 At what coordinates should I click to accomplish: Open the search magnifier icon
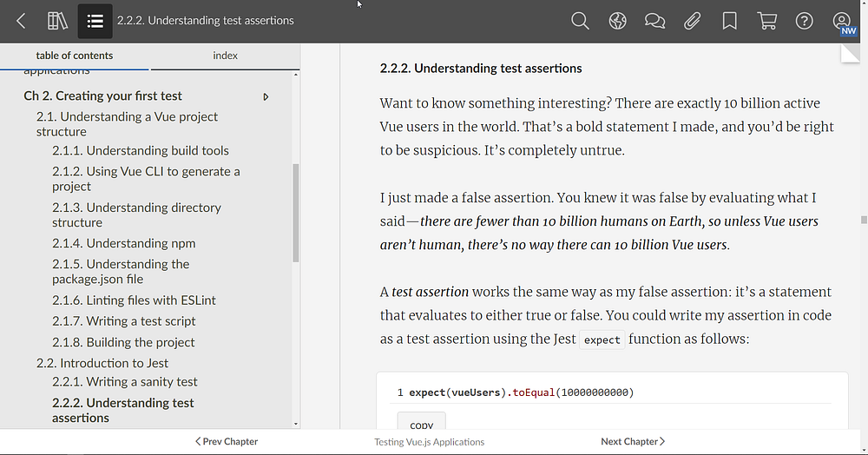coord(580,21)
